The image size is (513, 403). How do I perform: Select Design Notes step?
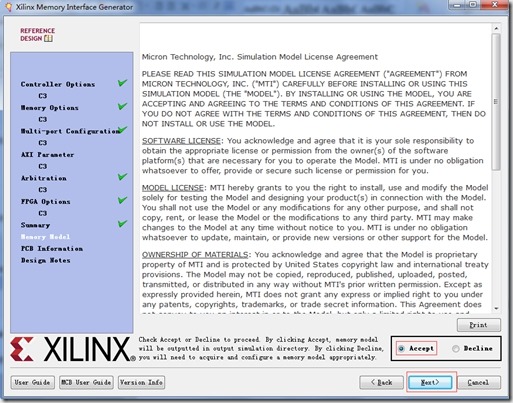click(x=46, y=260)
